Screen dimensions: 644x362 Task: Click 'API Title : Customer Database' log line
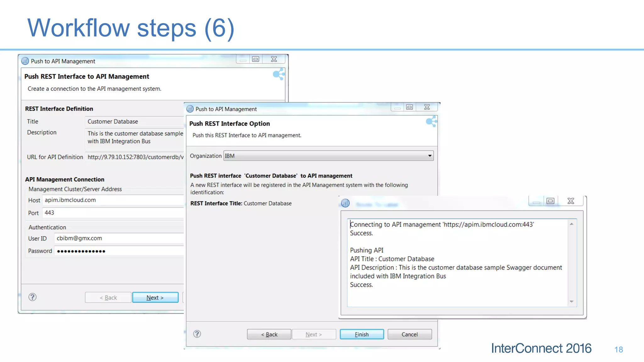[x=392, y=259]
